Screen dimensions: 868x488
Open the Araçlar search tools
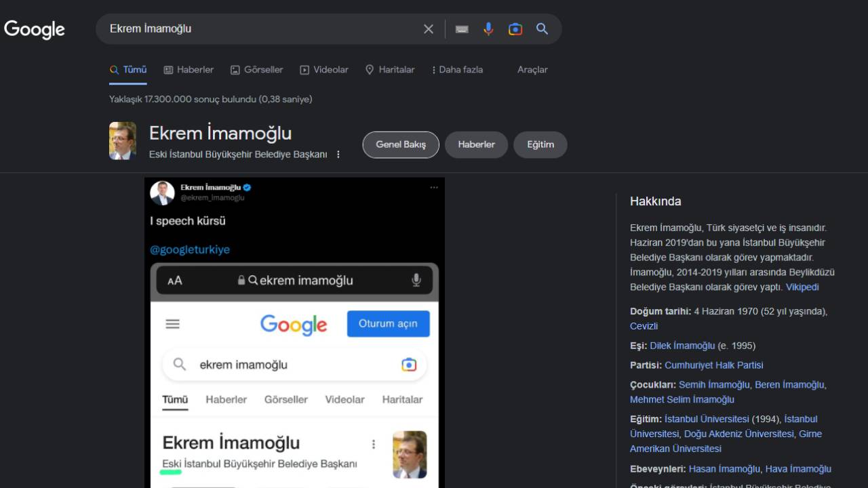(532, 70)
